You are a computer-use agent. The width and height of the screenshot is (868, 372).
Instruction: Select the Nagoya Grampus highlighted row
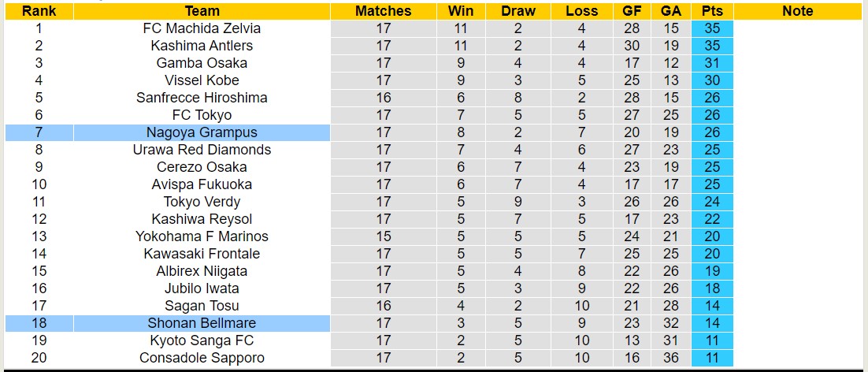(x=202, y=132)
